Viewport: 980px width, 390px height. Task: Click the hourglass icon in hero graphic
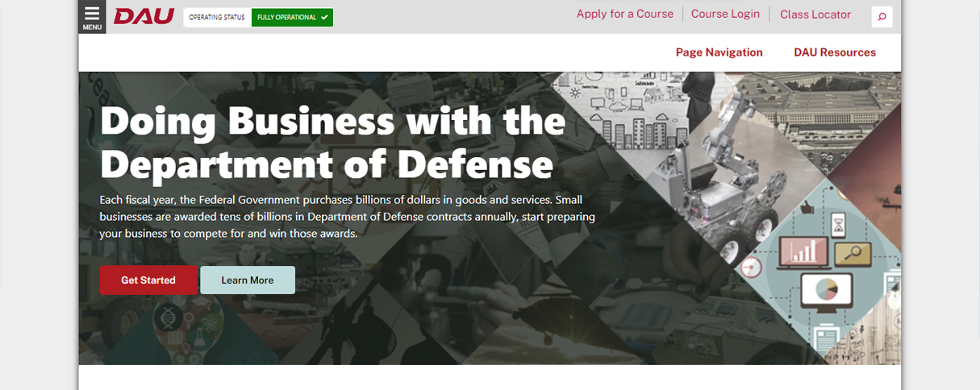838,221
